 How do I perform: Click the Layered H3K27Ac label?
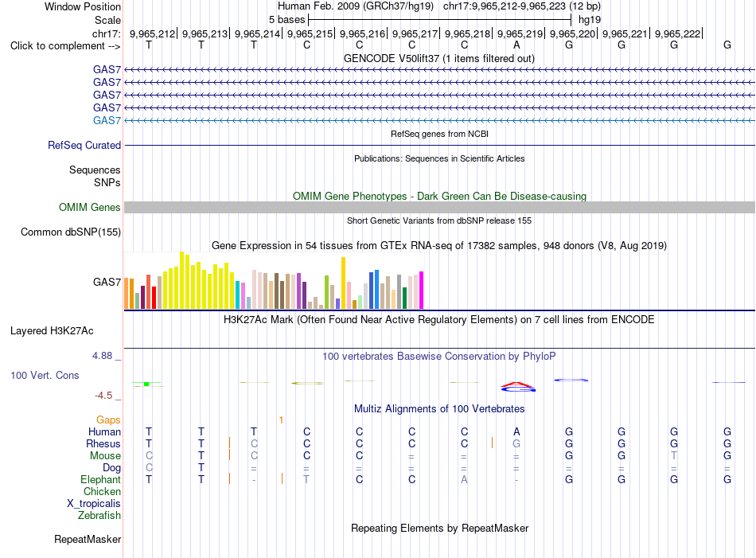coord(52,331)
